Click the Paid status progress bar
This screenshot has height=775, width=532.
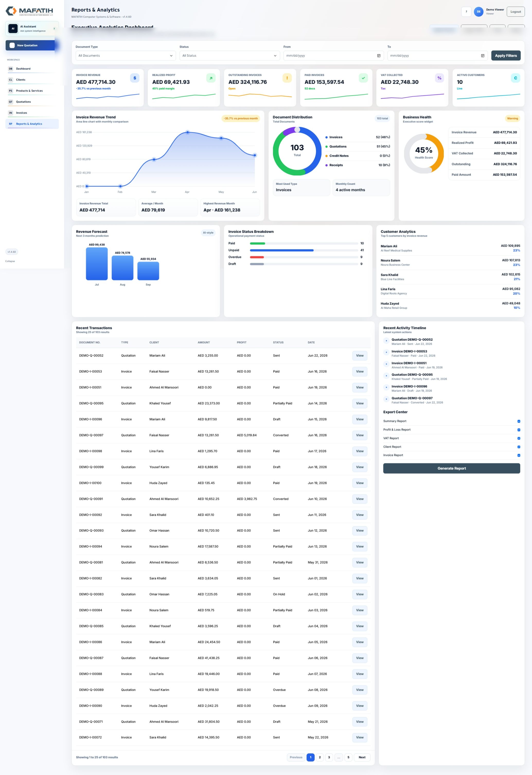pos(304,243)
